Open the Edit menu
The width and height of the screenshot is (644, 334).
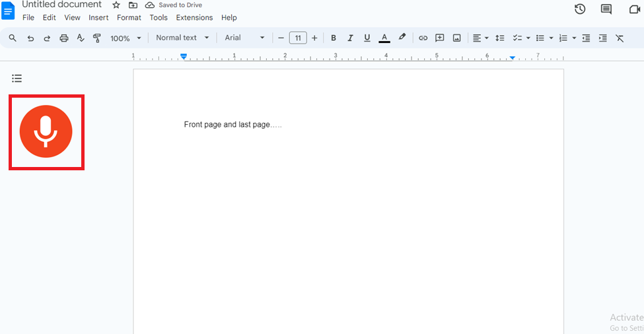coord(50,18)
